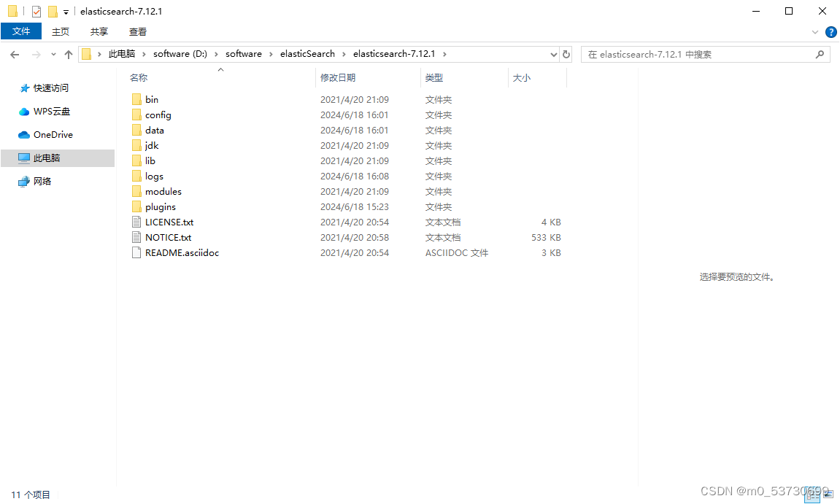
Task: Sort by the 名称 column header
Action: coord(138,77)
